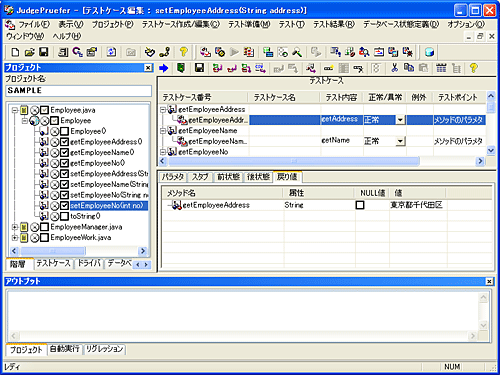This screenshot has height=375, width=500.
Task: Expand the EmployeeWork.java node
Action: (14, 238)
